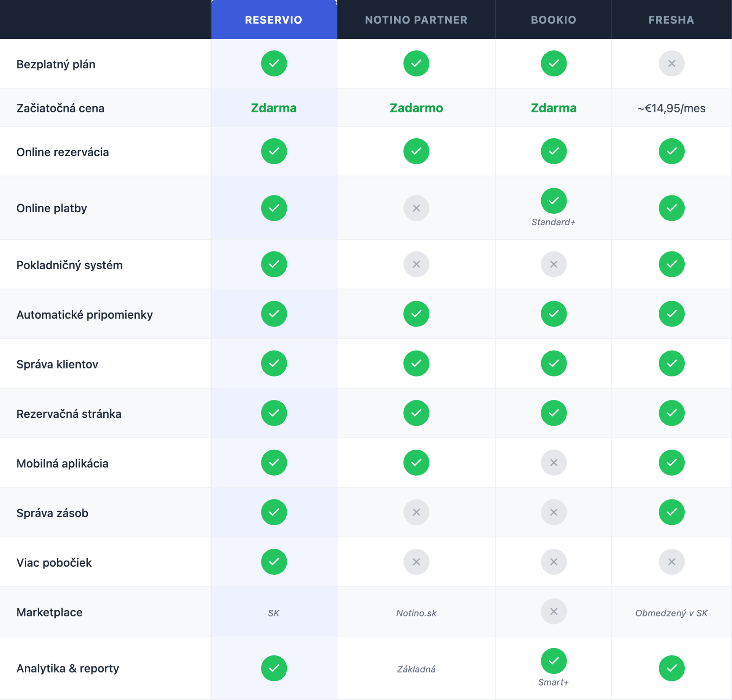The width and height of the screenshot is (732, 700).
Task: Click Reservio's green Zdarma price text
Action: pos(274,108)
